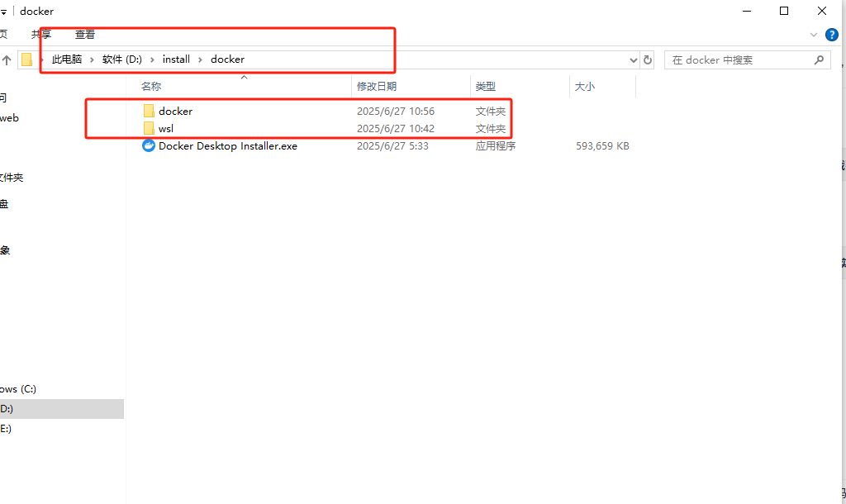Click the 593,659 KB size cell
The height and width of the screenshot is (504, 846).
[602, 145]
